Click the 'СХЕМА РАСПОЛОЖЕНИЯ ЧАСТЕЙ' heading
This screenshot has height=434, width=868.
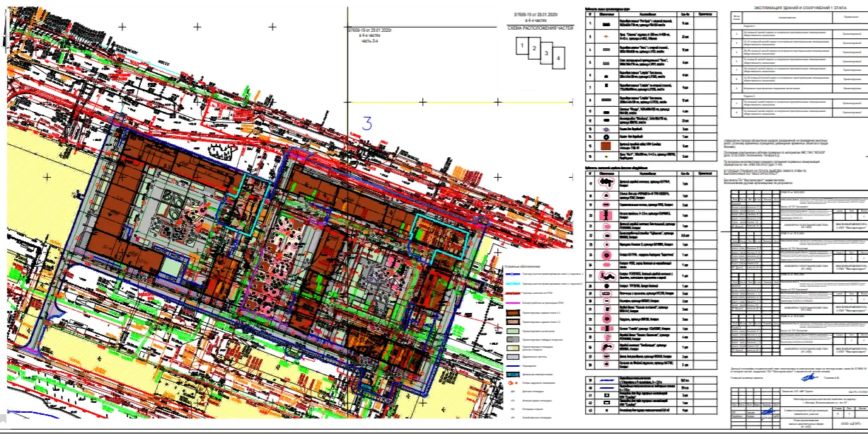[x=541, y=28]
